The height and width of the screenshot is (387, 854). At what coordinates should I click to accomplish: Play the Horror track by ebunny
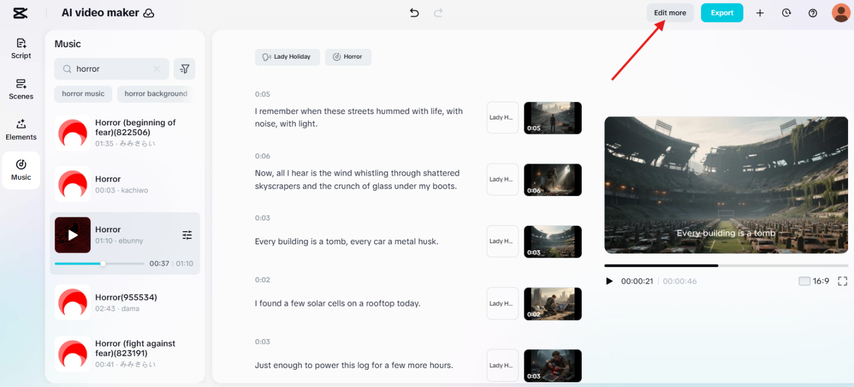click(72, 235)
